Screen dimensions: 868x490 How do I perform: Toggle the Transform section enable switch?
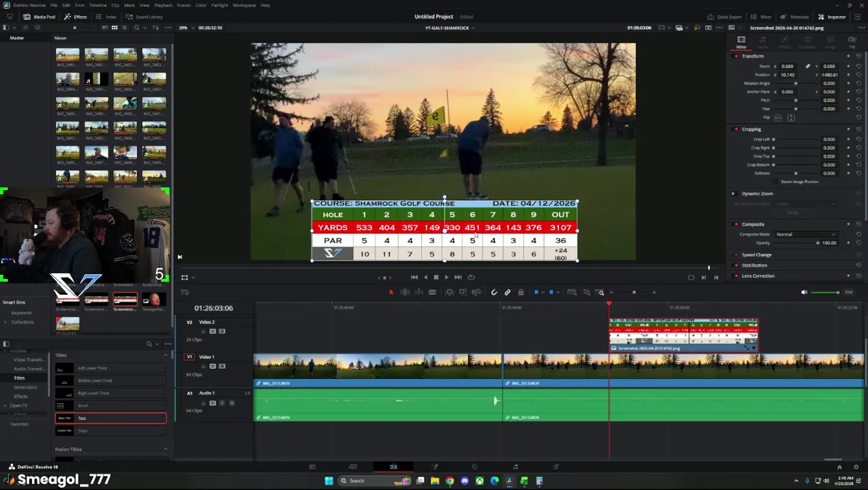point(736,56)
